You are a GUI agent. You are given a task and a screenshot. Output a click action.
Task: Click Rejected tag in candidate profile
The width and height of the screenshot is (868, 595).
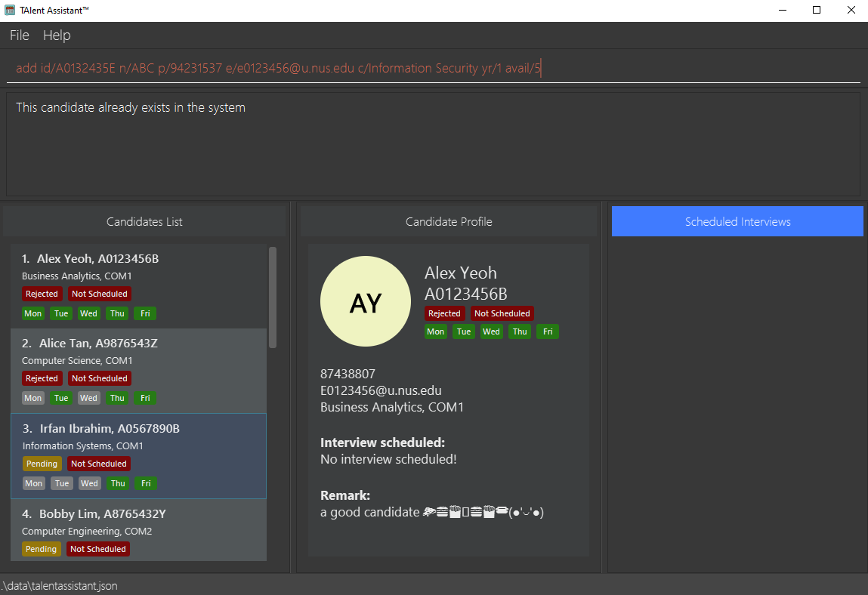tap(444, 313)
